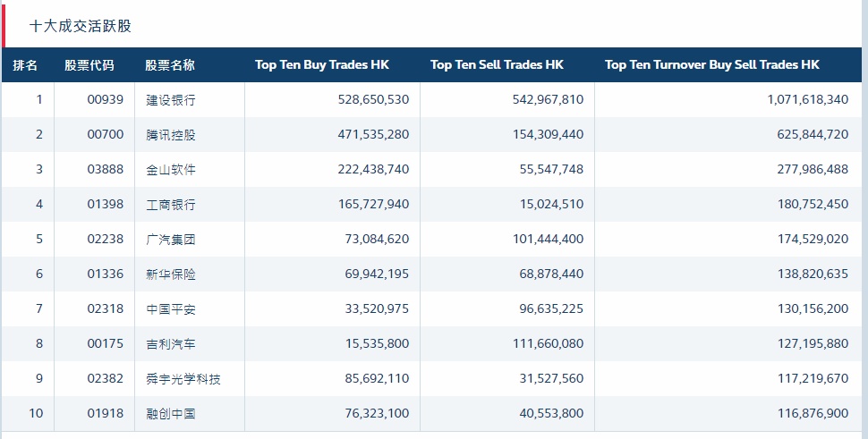
Task: Select the 十大成交活跃股 section title
Action: coord(81,26)
